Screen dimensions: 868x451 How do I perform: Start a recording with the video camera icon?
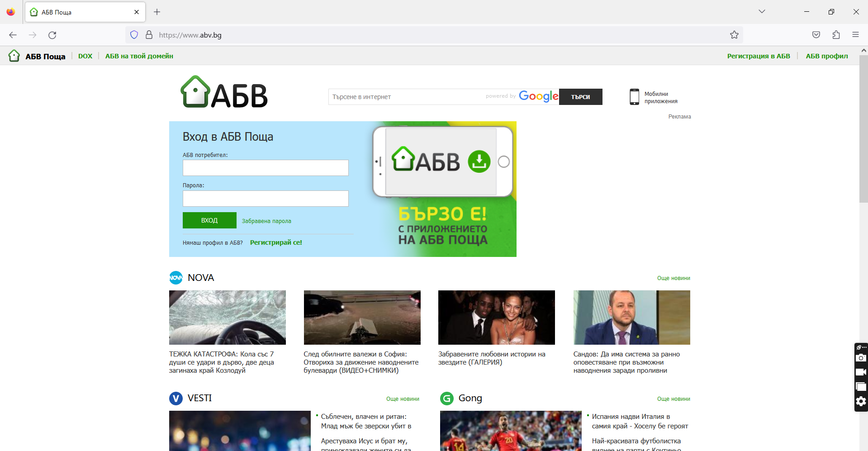(x=861, y=372)
